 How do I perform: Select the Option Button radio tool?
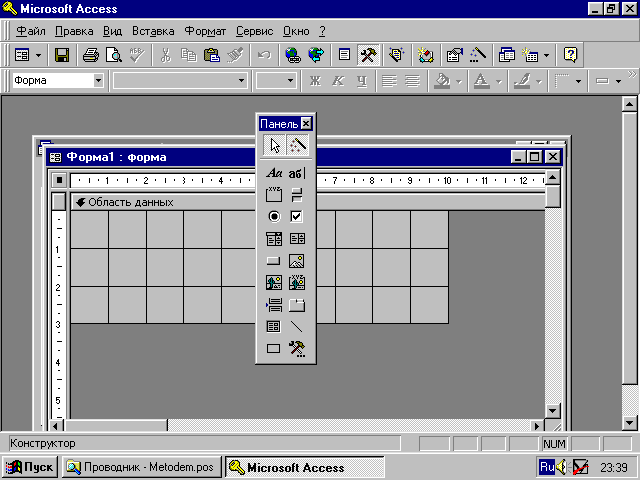(274, 216)
